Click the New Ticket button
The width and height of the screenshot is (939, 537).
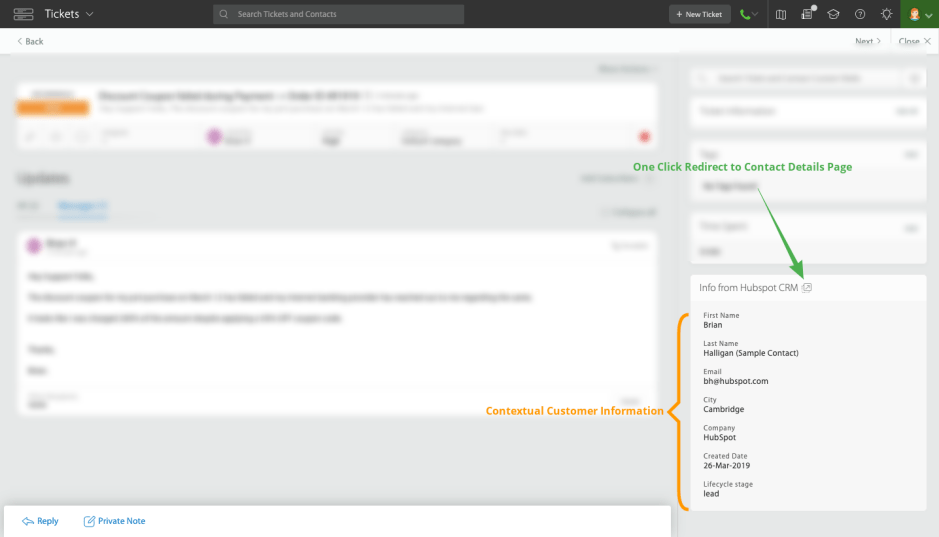(698, 14)
